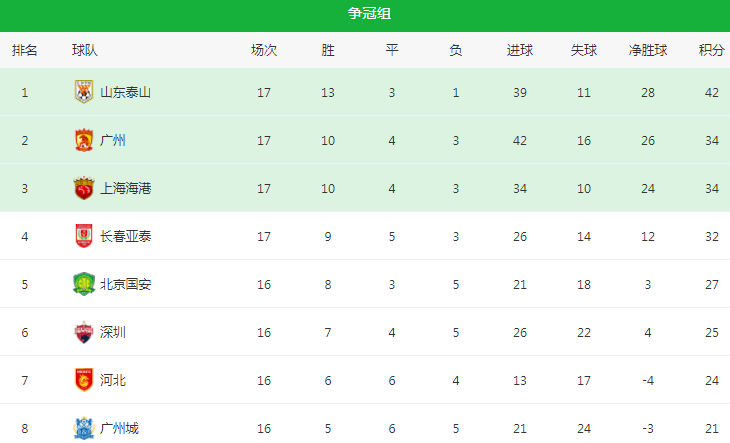This screenshot has height=443, width=730.
Task: Click the 场次 column header
Action: pyautogui.click(x=264, y=50)
